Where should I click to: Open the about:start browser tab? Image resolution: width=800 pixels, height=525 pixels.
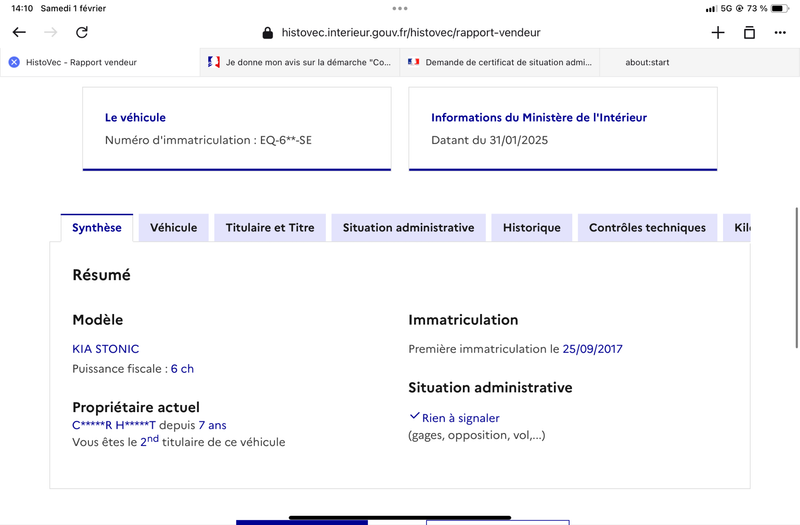pos(647,62)
